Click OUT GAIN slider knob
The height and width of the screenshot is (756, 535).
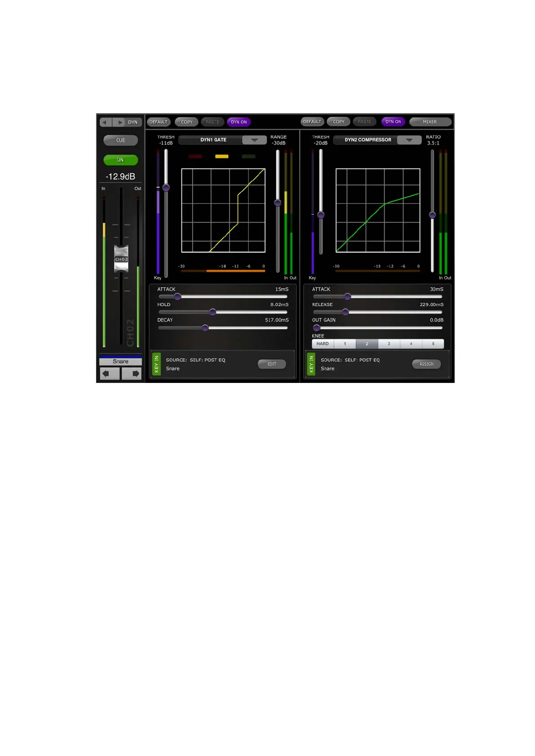click(x=317, y=328)
